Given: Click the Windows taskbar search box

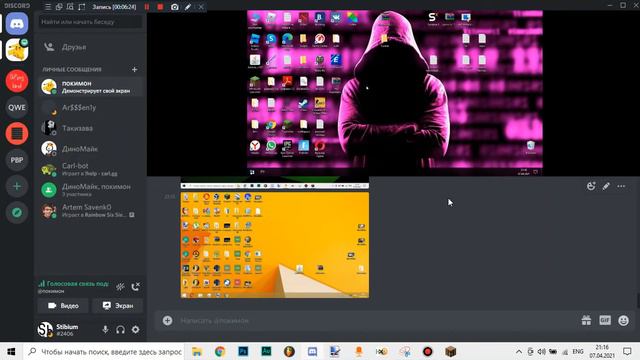Looking at the screenshot, I should (104, 351).
